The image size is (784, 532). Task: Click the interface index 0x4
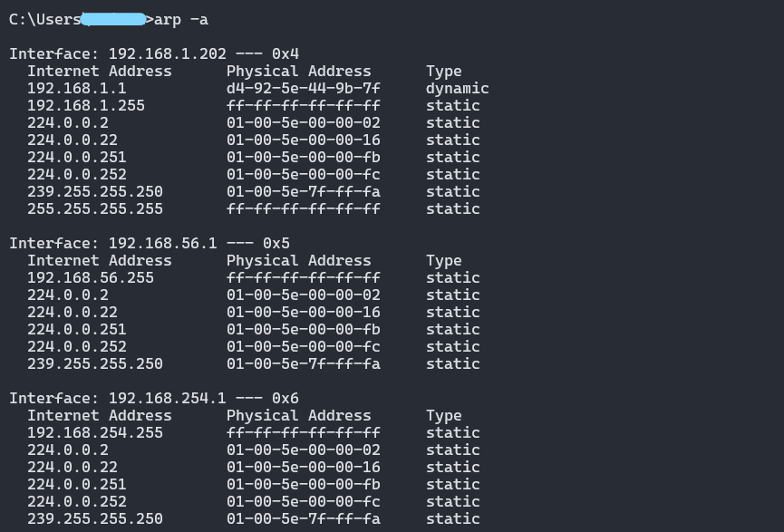[286, 53]
